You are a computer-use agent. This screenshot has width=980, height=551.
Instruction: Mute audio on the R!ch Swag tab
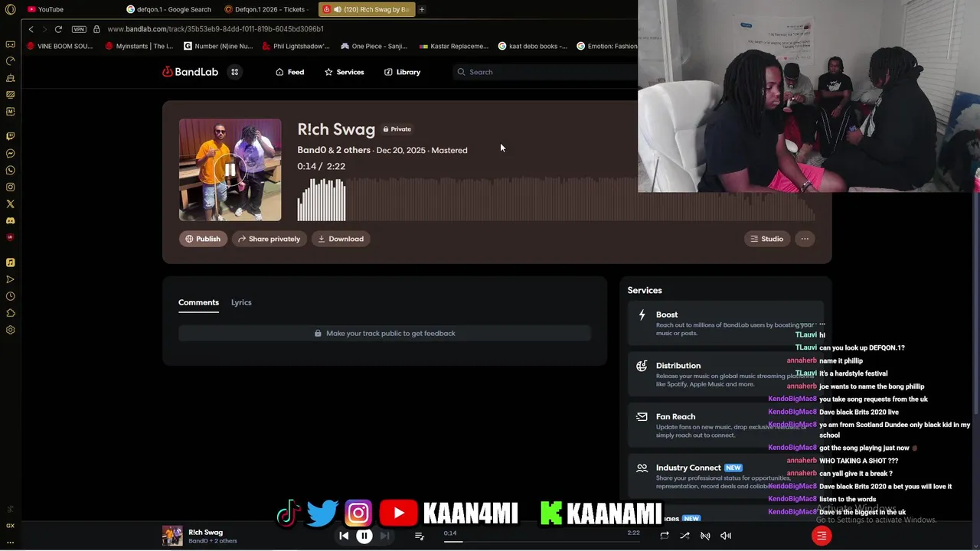point(338,9)
